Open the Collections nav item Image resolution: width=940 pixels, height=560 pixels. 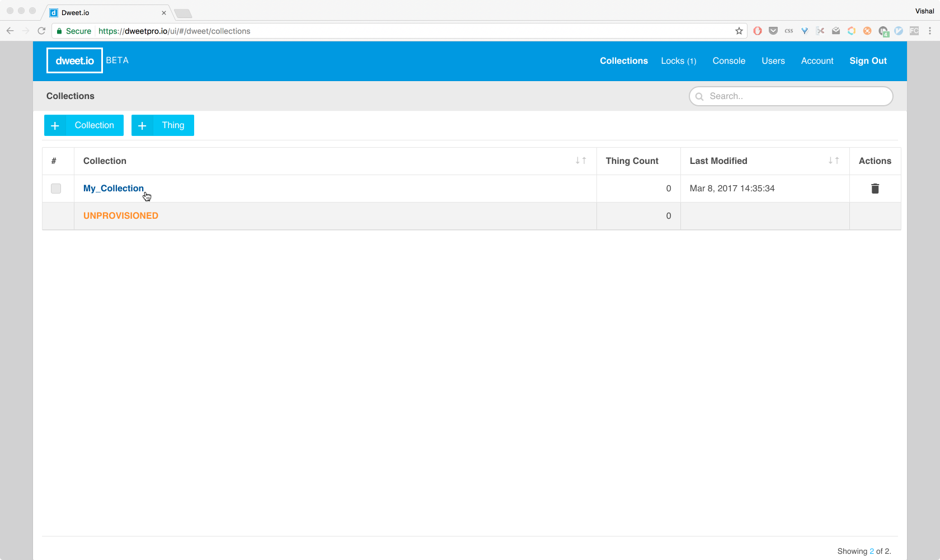point(624,61)
